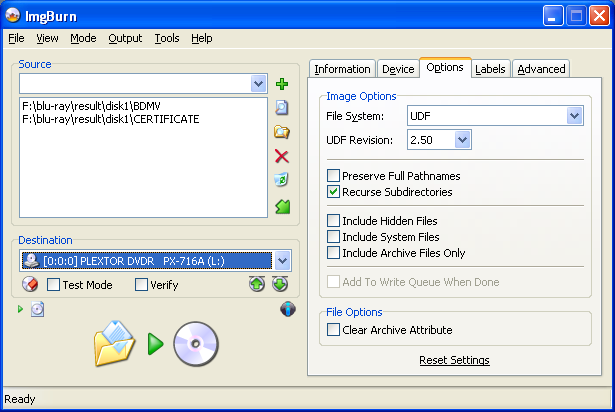This screenshot has width=615, height=412.
Task: Open the Help menu
Action: 202,38
